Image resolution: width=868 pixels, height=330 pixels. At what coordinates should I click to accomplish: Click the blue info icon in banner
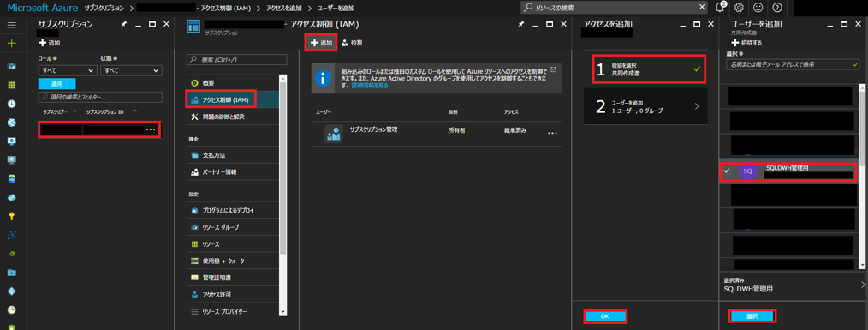pos(324,78)
